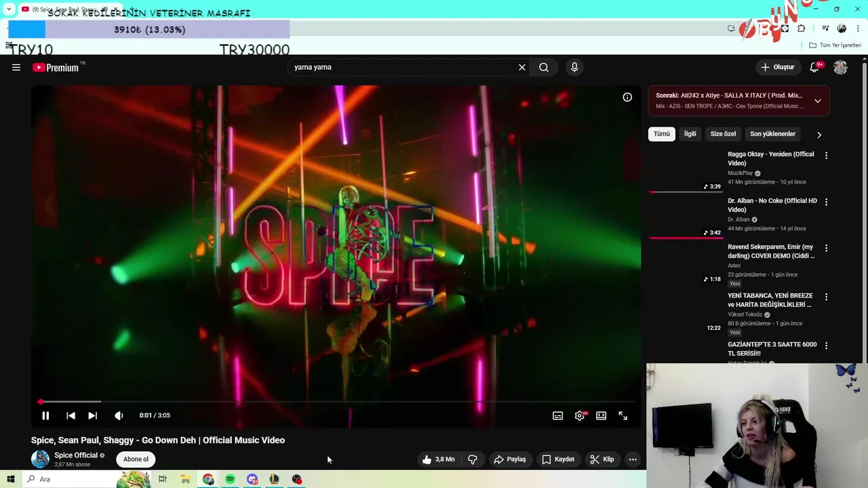Create a clip with Klip
This screenshot has width=868, height=488.
602,459
